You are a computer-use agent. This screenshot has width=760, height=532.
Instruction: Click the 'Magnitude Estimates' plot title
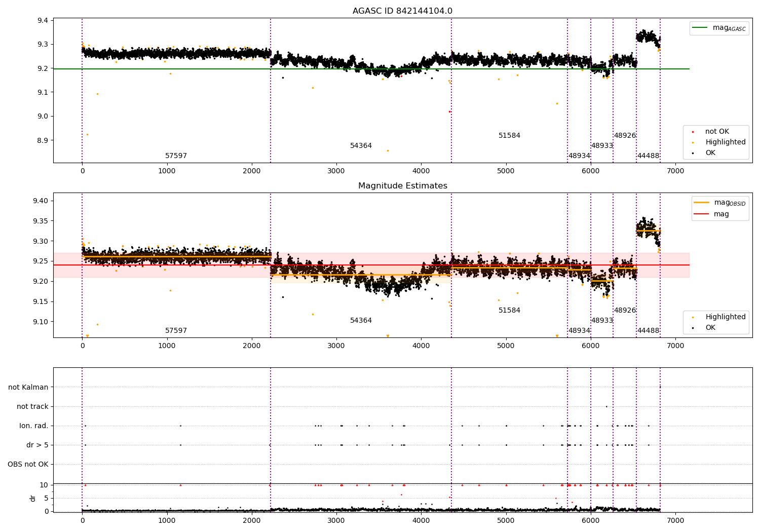(x=403, y=186)
